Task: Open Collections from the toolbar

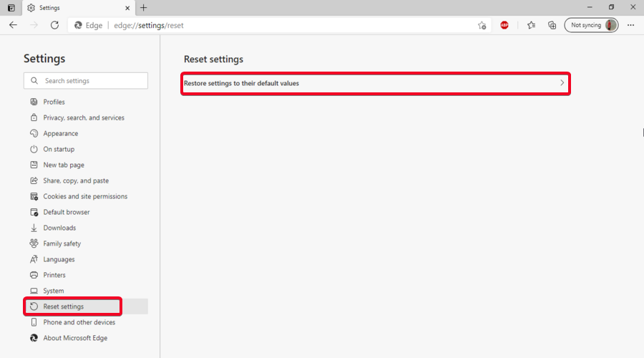Action: tap(552, 25)
